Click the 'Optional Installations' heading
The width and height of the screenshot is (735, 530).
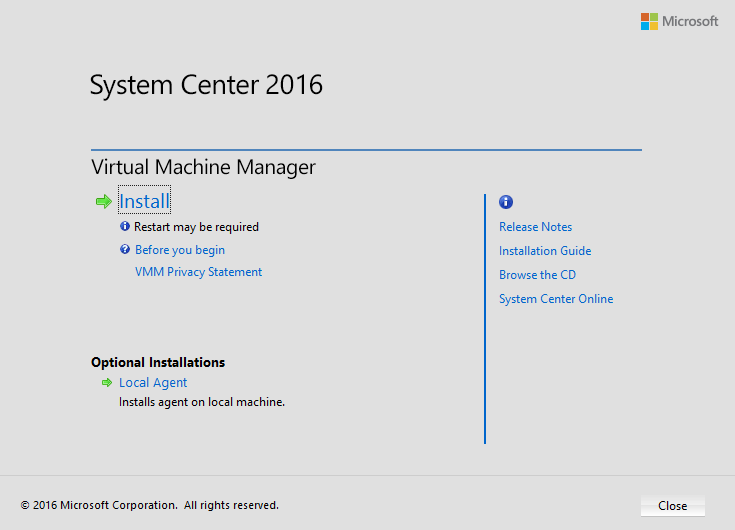point(158,362)
